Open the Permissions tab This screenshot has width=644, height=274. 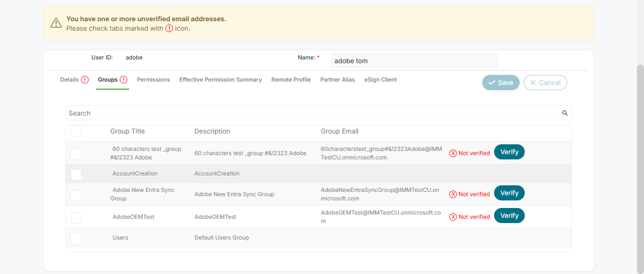point(153,80)
